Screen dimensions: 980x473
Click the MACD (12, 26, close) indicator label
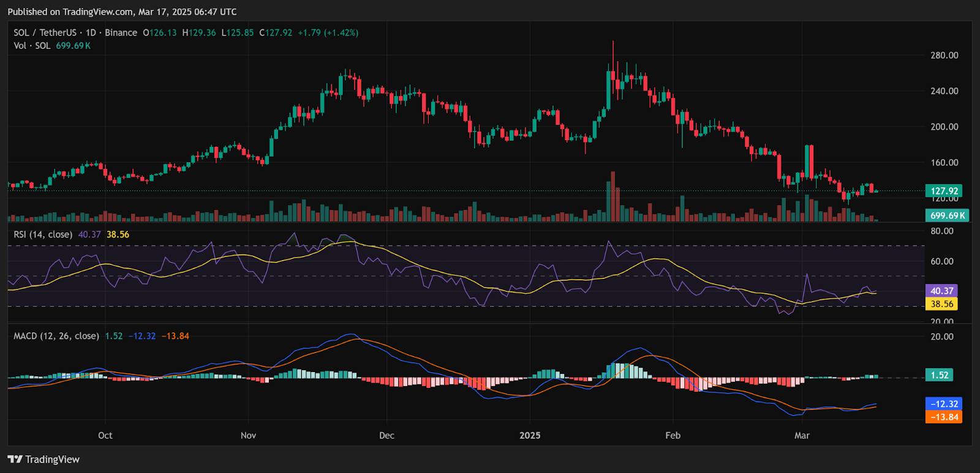pyautogui.click(x=56, y=336)
